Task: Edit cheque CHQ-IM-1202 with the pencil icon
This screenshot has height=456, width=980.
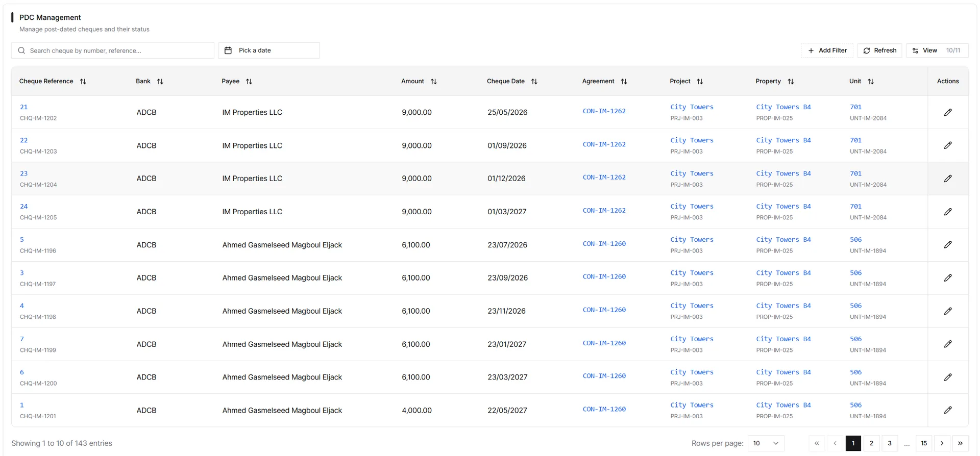Action: pyautogui.click(x=948, y=112)
